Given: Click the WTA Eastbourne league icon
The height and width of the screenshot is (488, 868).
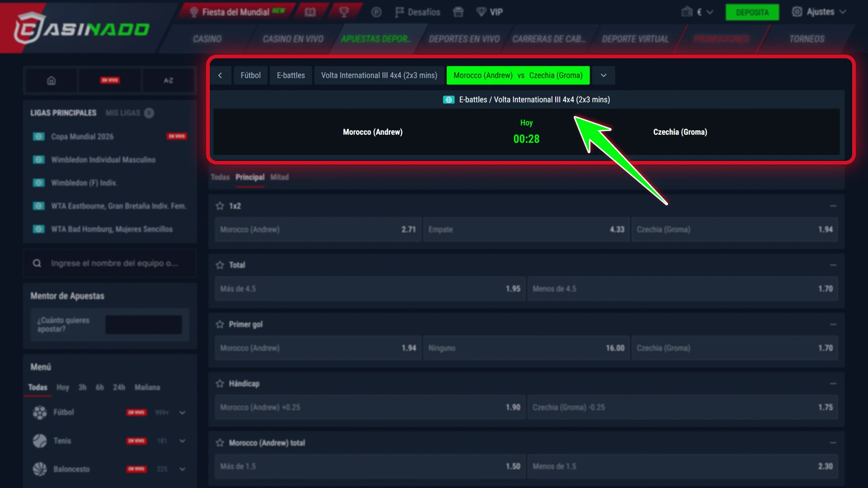Looking at the screenshot, I should coord(39,206).
